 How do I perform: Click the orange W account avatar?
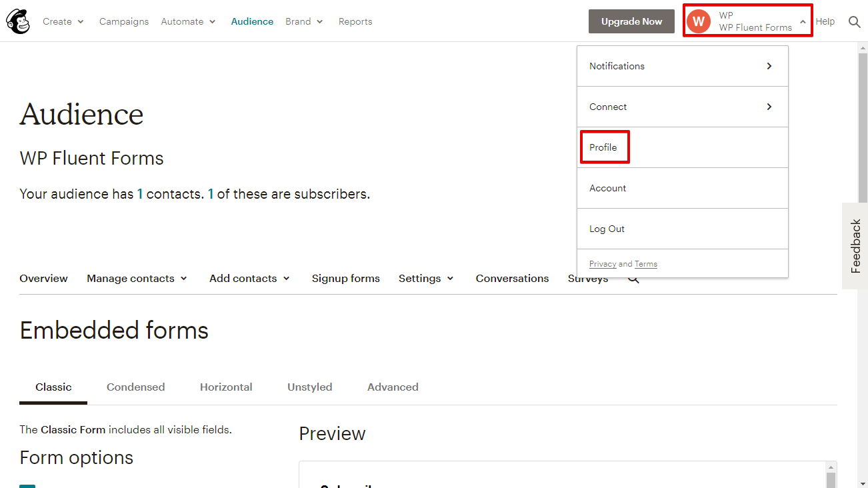[699, 21]
